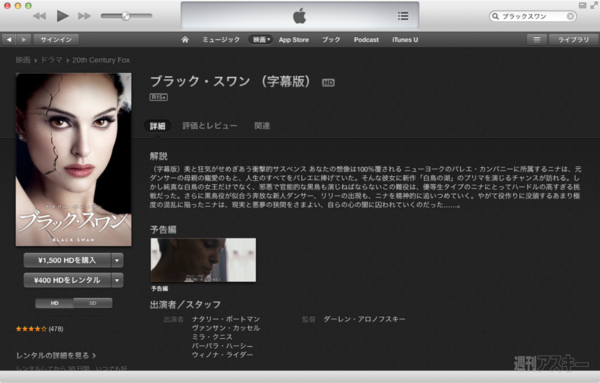Open the 映画 dropdown menu
The height and width of the screenshot is (383, 600).
(x=261, y=39)
